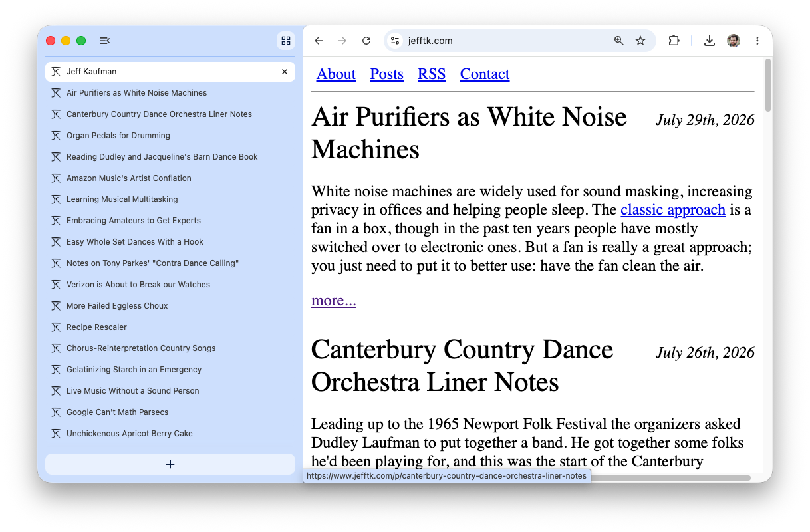
Task: Open the Google Can't Math Parsecs tab
Action: coord(170,412)
